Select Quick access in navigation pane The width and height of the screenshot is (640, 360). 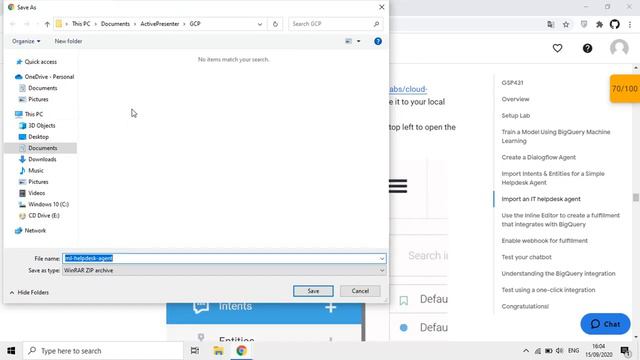pos(40,62)
